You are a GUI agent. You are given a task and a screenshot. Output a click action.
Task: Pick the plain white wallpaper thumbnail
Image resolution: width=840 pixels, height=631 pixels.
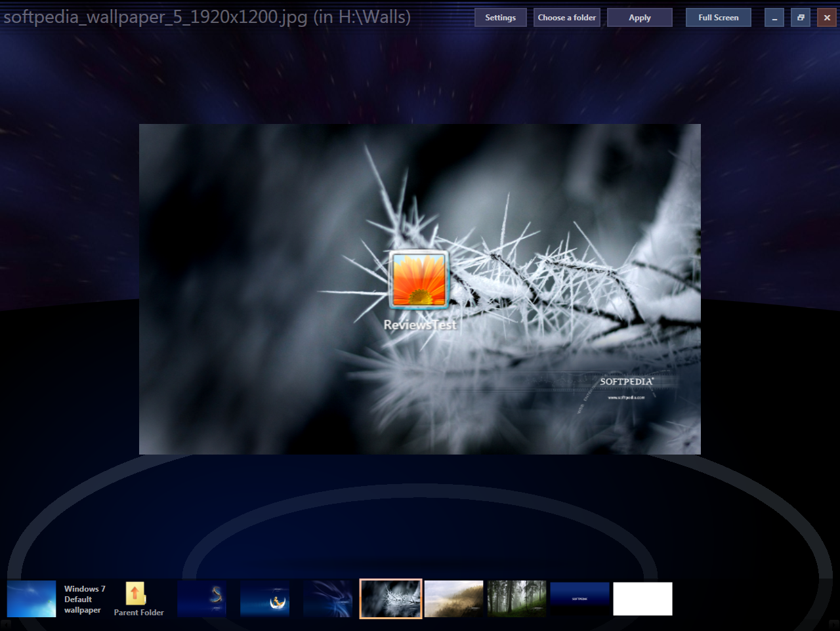tap(642, 599)
